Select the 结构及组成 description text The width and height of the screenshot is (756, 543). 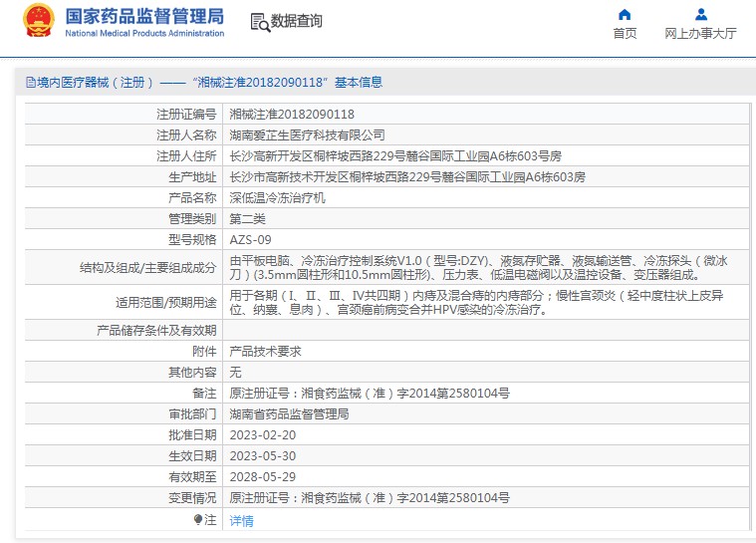click(478, 268)
